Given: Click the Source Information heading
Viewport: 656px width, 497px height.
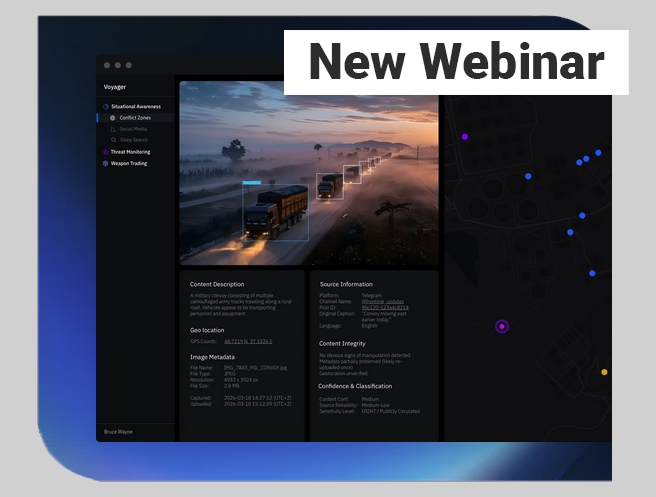Looking at the screenshot, I should tap(346, 284).
